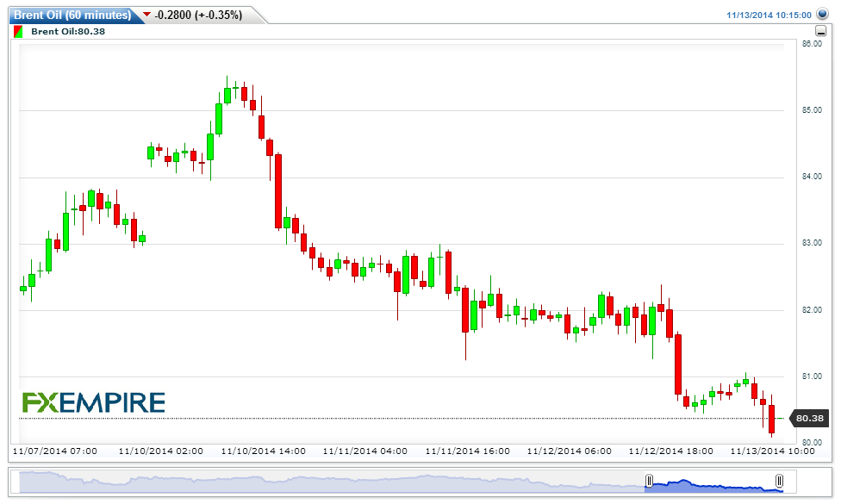The image size is (841, 504).
Task: Click the 11/11/2014 04:00 time label
Action: coord(365,451)
